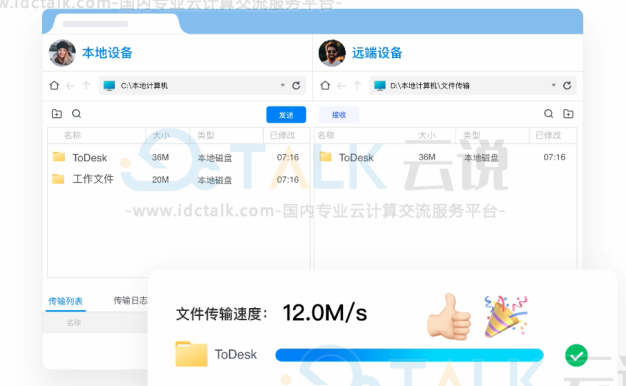Image resolution: width=626 pixels, height=386 pixels.
Task: Select the ToDesk folder in remote list
Action: 445,157
